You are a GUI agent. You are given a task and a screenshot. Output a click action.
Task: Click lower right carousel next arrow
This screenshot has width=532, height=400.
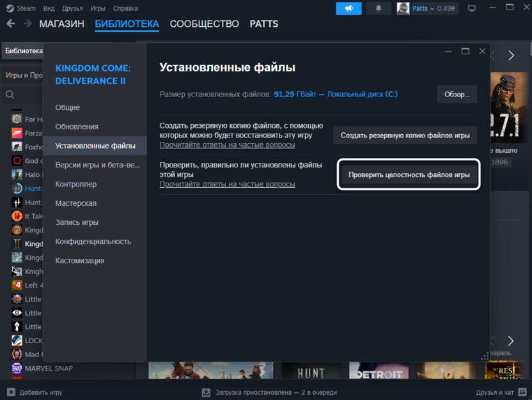pyautogui.click(x=510, y=341)
